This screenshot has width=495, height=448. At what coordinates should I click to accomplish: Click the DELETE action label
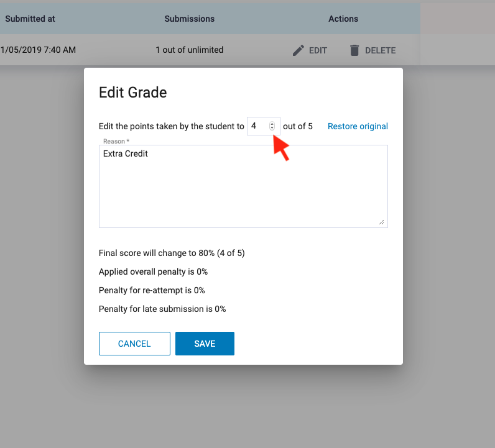point(381,50)
